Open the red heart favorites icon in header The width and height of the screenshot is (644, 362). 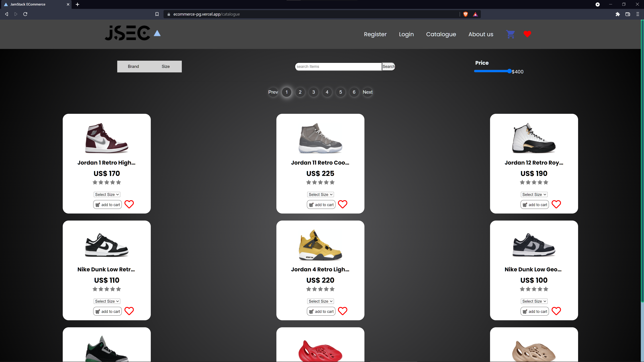(527, 34)
